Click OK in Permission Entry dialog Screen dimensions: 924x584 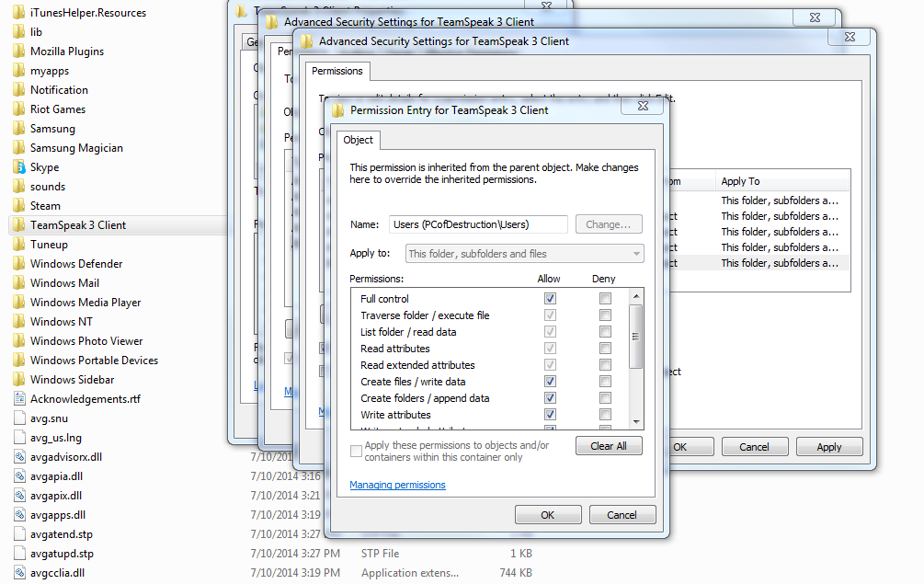click(x=548, y=515)
